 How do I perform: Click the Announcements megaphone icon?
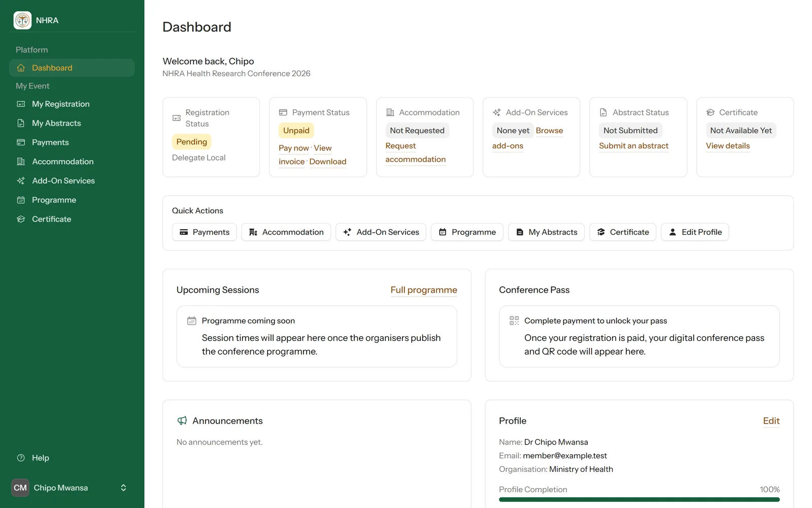tap(182, 421)
